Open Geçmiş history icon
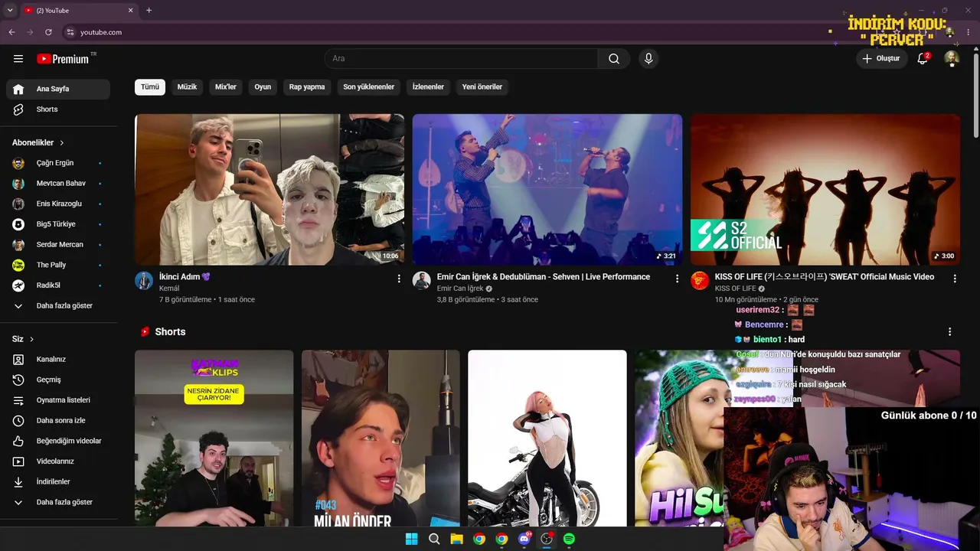The width and height of the screenshot is (980, 551). tap(18, 380)
